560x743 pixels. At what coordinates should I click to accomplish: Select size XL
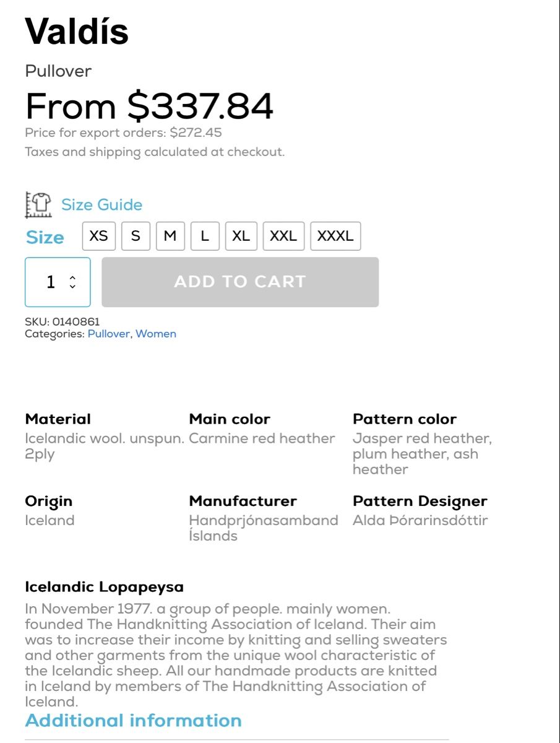[x=241, y=236]
